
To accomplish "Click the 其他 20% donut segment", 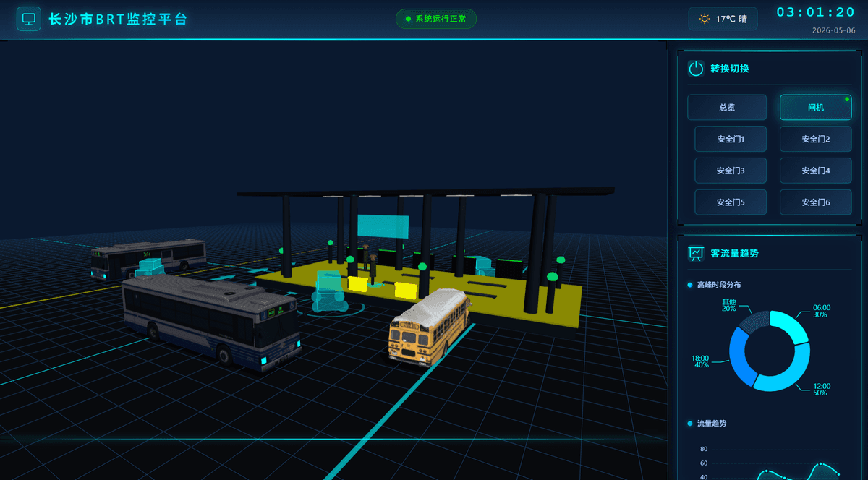I will pos(754,322).
